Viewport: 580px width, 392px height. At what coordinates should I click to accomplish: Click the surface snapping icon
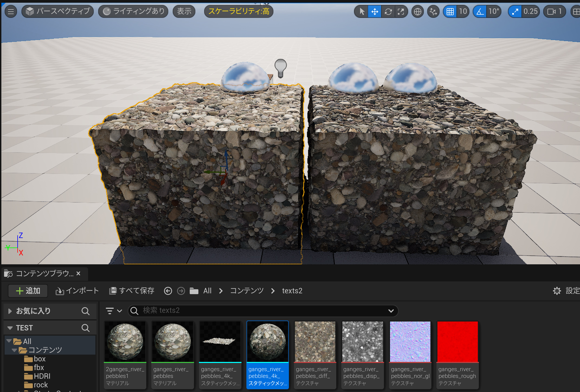click(433, 12)
